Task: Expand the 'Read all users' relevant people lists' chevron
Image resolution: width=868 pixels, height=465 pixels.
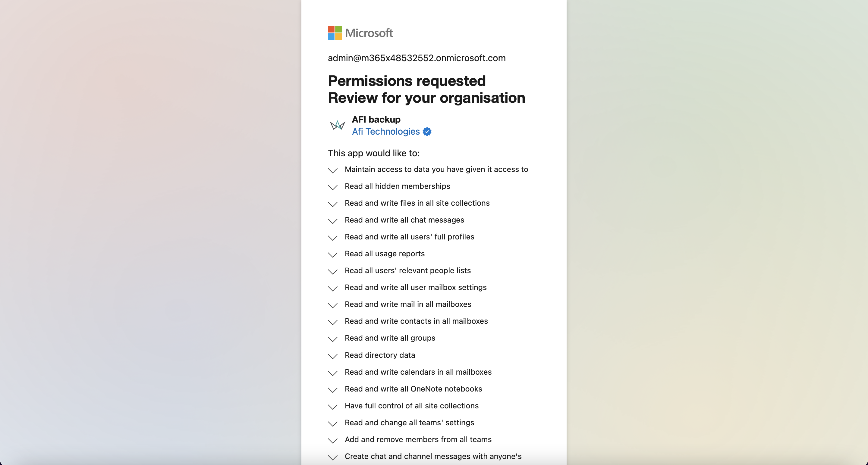Action: click(332, 271)
